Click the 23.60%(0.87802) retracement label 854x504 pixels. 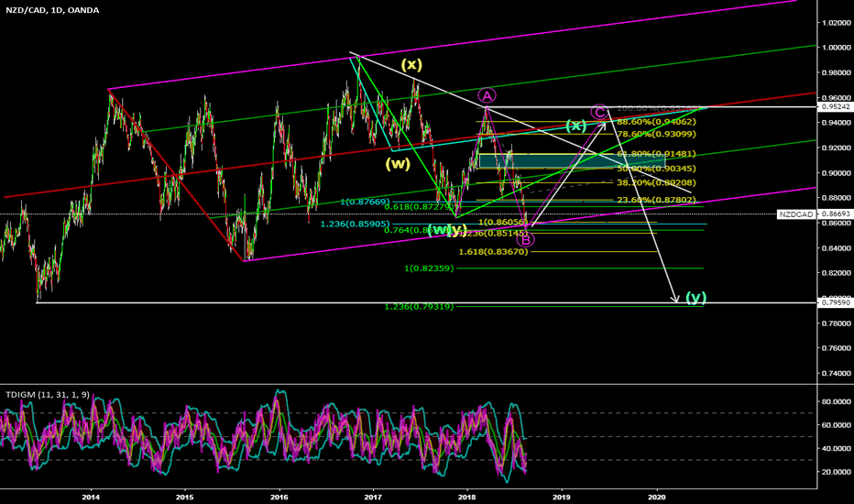click(656, 200)
